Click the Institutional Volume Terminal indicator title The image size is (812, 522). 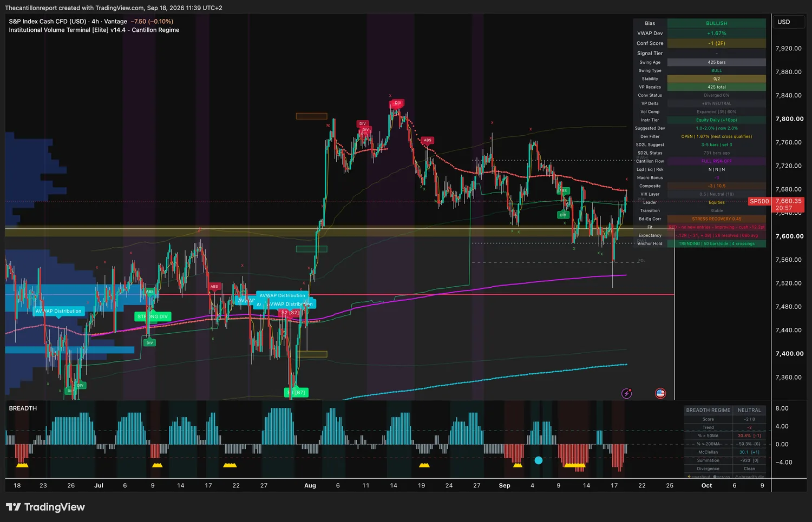[x=94, y=30]
